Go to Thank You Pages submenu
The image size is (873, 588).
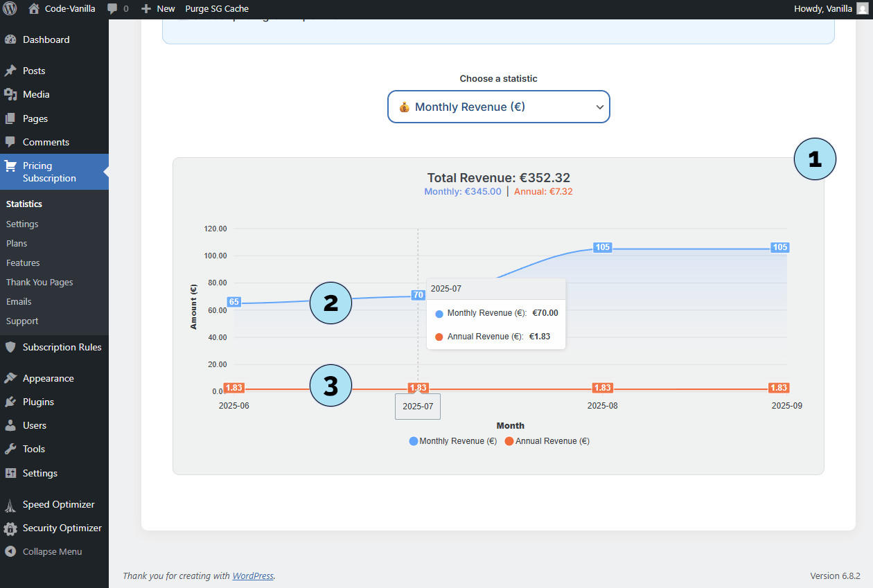(39, 282)
